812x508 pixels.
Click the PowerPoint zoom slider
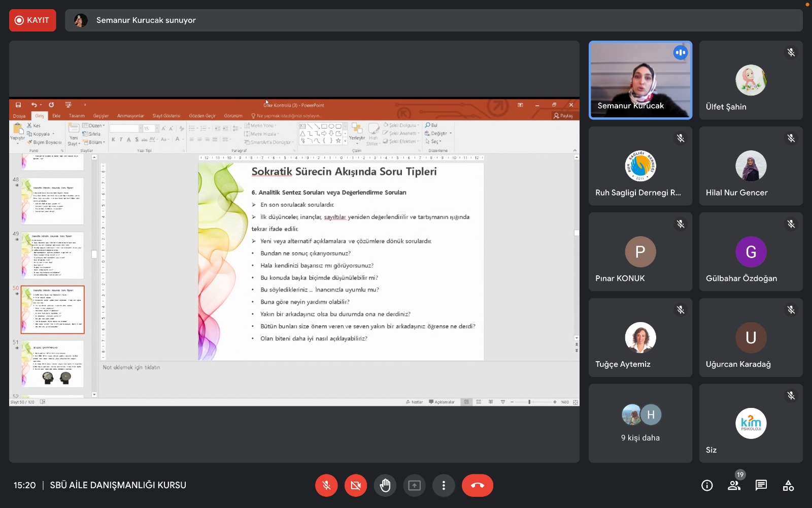click(529, 402)
